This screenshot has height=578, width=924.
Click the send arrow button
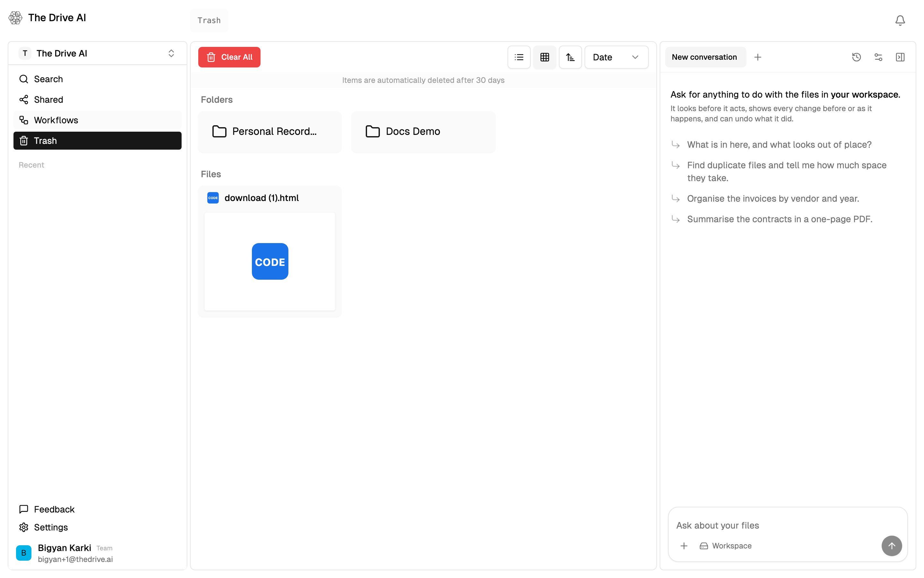[891, 546]
